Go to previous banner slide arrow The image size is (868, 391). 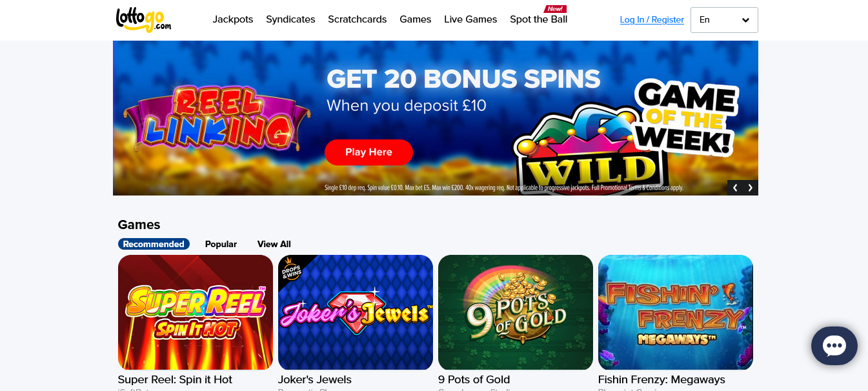coord(735,188)
